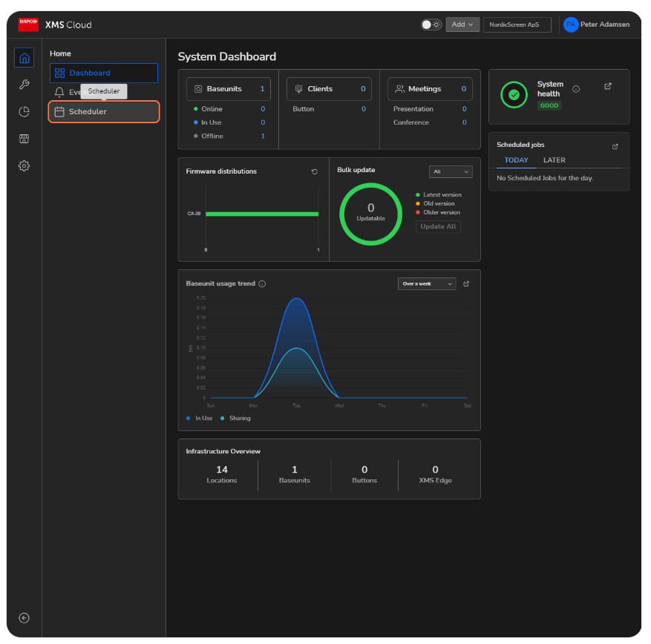Click the XMS Cloud title
Viewport: 651px width, 644px height.
click(68, 25)
